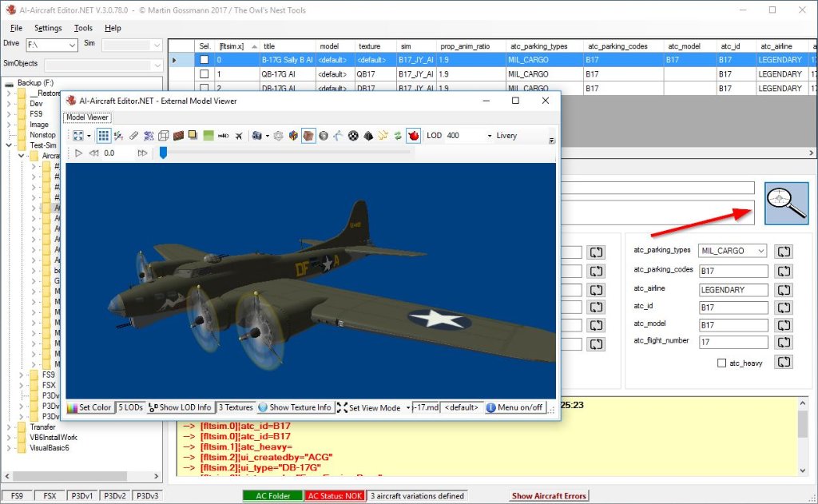Click the light blue curved arrows icon
Image resolution: width=818 pixels, height=504 pixels.
tap(338, 136)
